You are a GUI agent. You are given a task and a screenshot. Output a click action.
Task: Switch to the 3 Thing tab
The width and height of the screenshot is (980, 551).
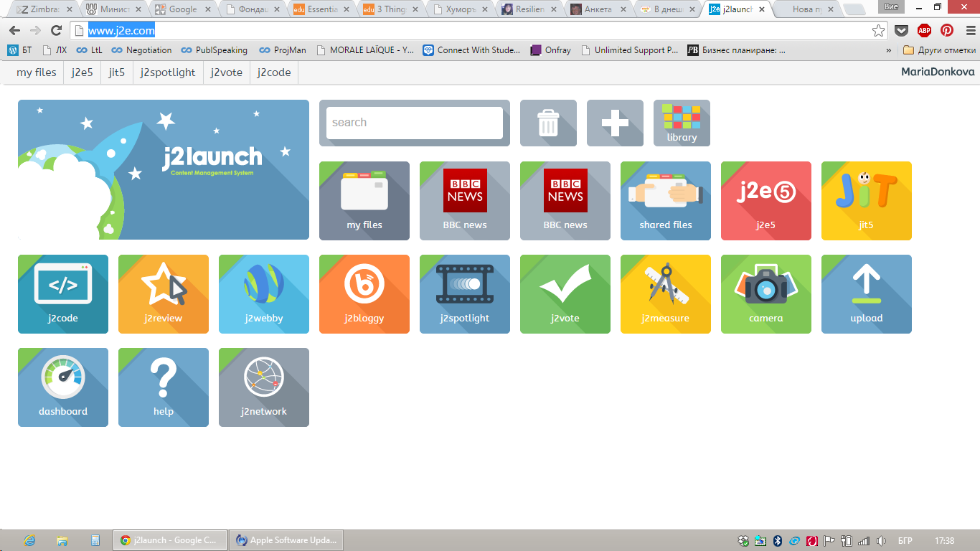coord(392,10)
